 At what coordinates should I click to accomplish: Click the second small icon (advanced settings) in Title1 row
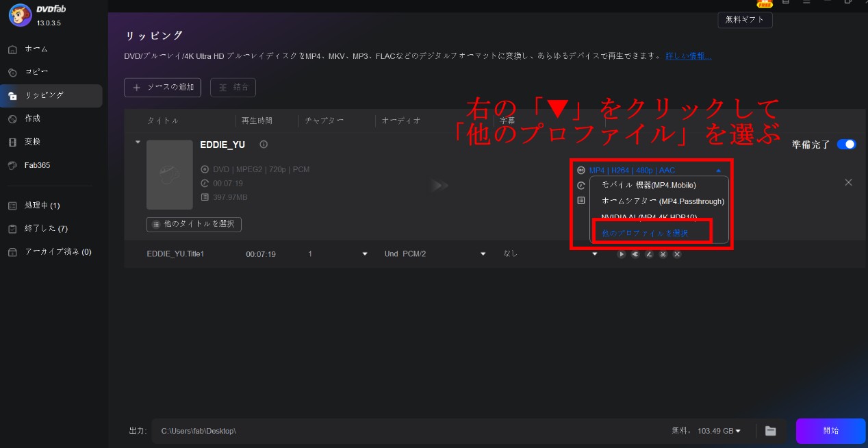pyautogui.click(x=635, y=254)
